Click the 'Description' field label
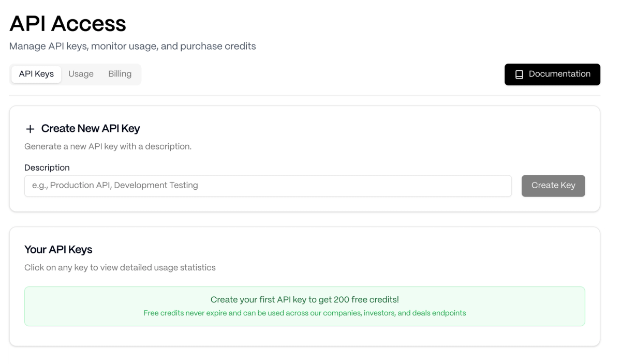 (x=47, y=168)
